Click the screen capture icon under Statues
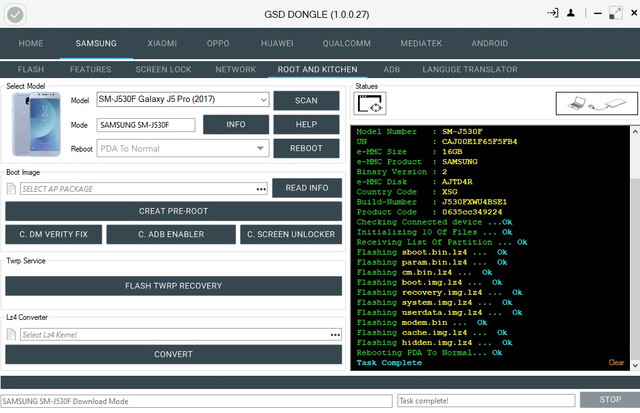Screen dimensions: 640x413 click(x=370, y=103)
